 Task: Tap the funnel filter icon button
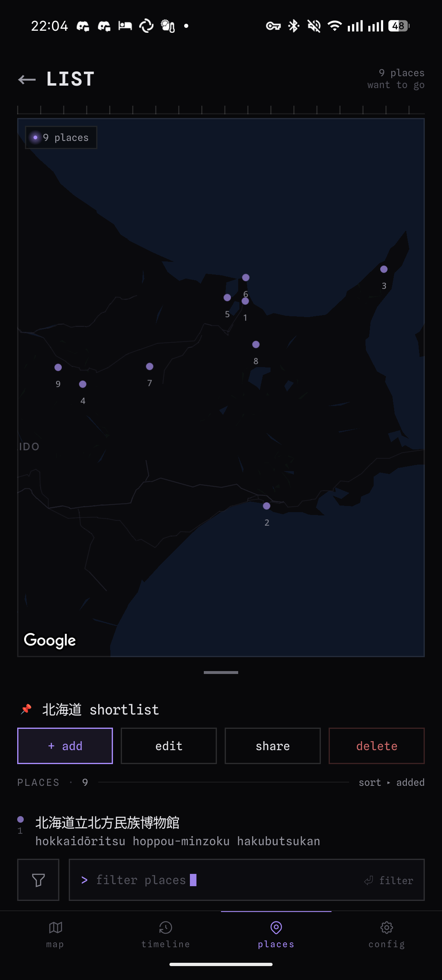[38, 880]
